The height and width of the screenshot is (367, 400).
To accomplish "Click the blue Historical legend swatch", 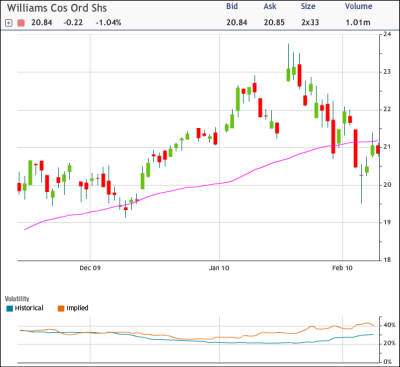I will 10,309.
